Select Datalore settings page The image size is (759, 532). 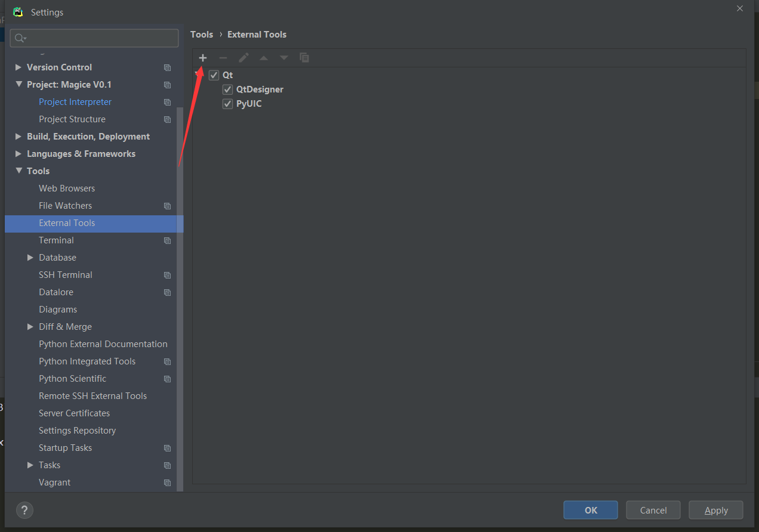click(x=56, y=292)
